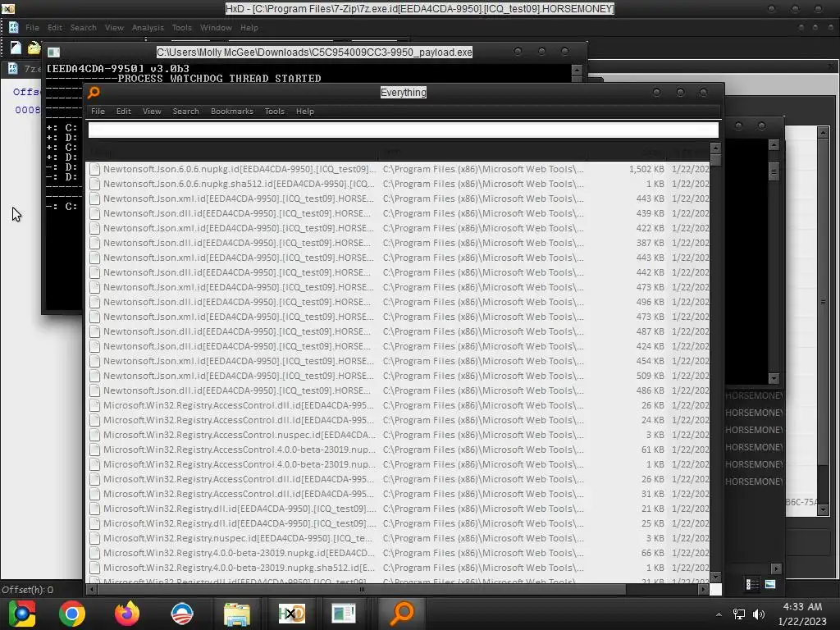Open the Tools menu in Everything

tap(274, 111)
